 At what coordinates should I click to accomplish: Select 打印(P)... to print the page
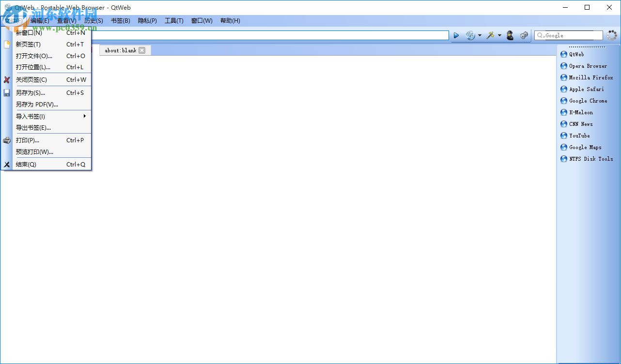[x=52, y=140]
